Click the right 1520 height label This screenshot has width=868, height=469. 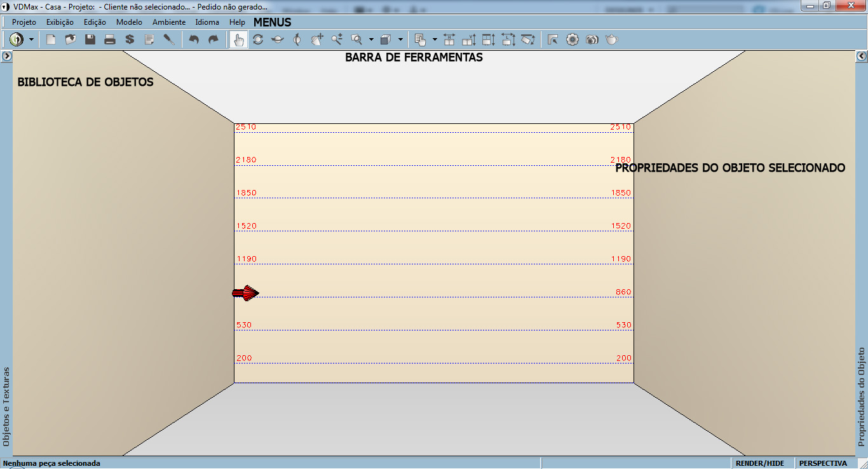tap(621, 226)
